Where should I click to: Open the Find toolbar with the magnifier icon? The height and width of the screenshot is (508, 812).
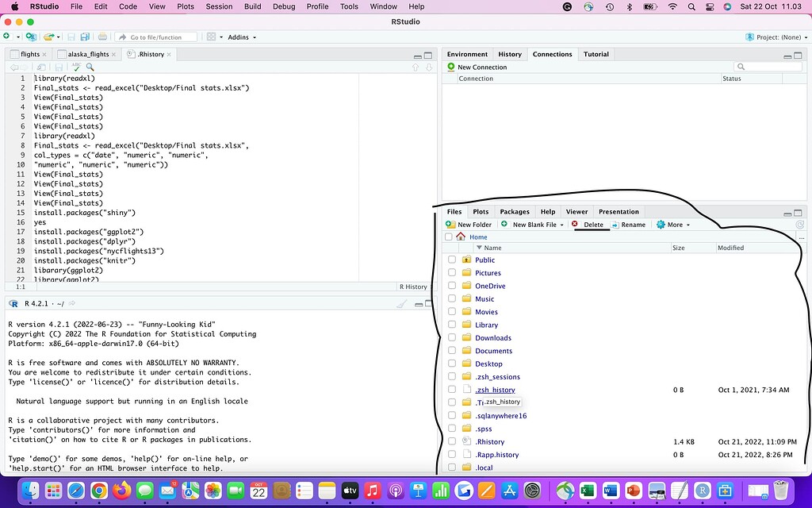[90, 67]
